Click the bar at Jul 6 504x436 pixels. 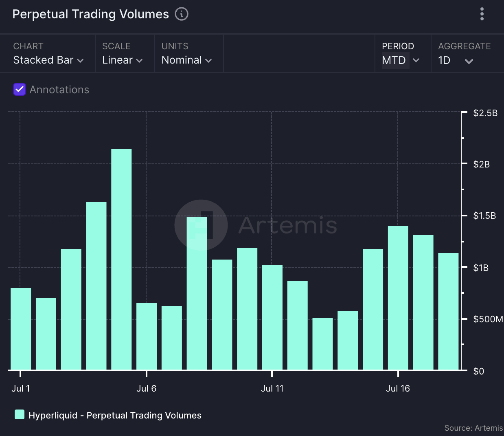(147, 336)
